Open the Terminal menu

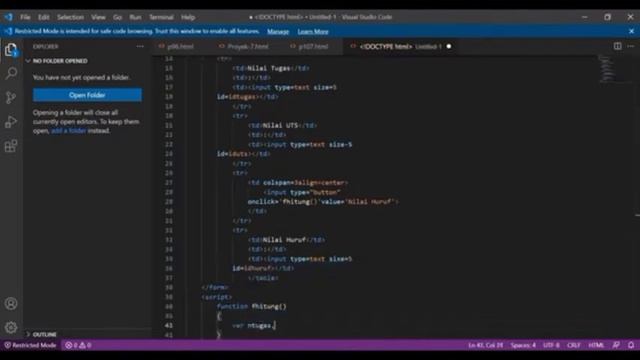[161, 17]
